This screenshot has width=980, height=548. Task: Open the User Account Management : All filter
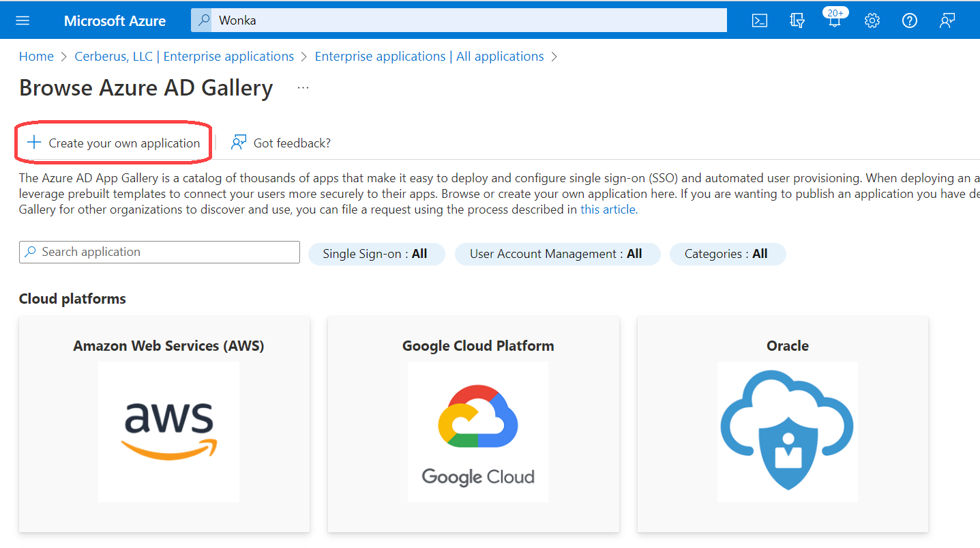point(557,254)
